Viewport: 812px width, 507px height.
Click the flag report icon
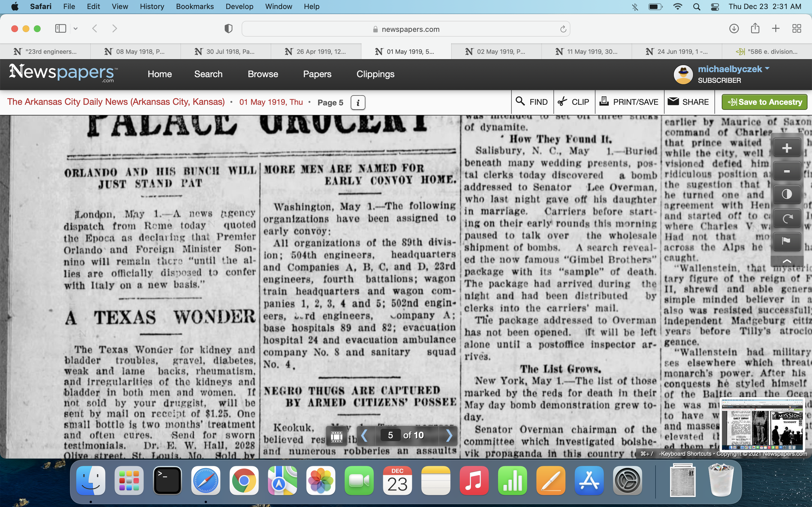[787, 241]
